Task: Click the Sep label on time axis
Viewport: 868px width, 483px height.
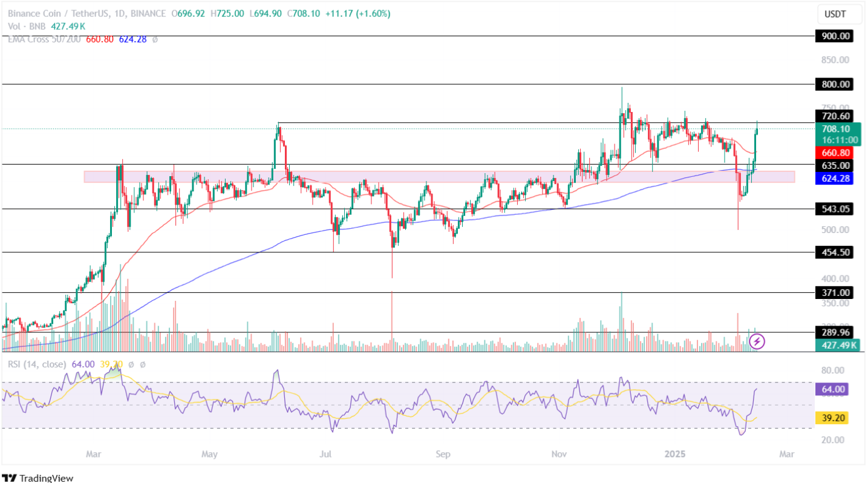Action: [443, 453]
